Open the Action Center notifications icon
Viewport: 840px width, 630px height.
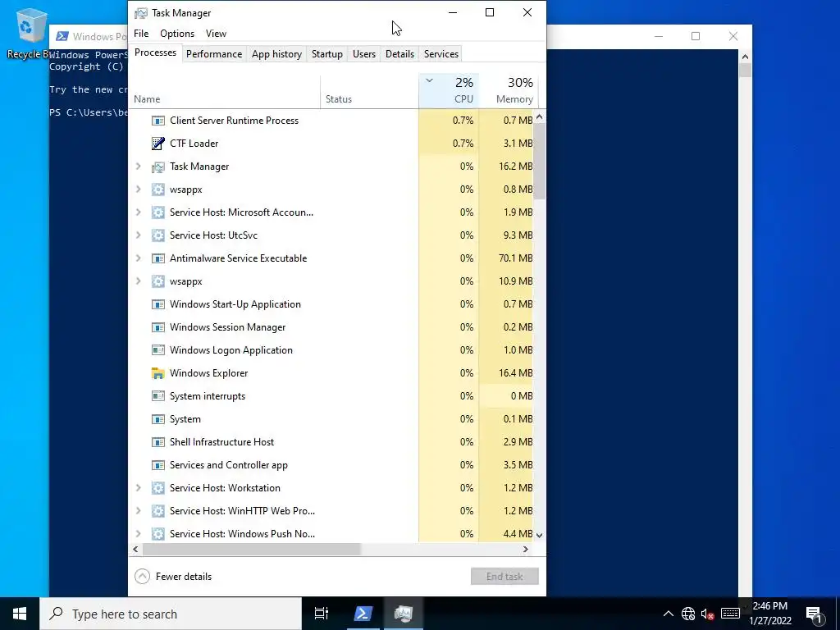coord(814,614)
